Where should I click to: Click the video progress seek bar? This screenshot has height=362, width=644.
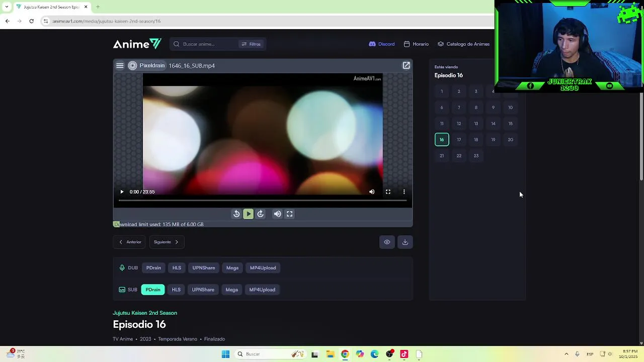pos(263,200)
